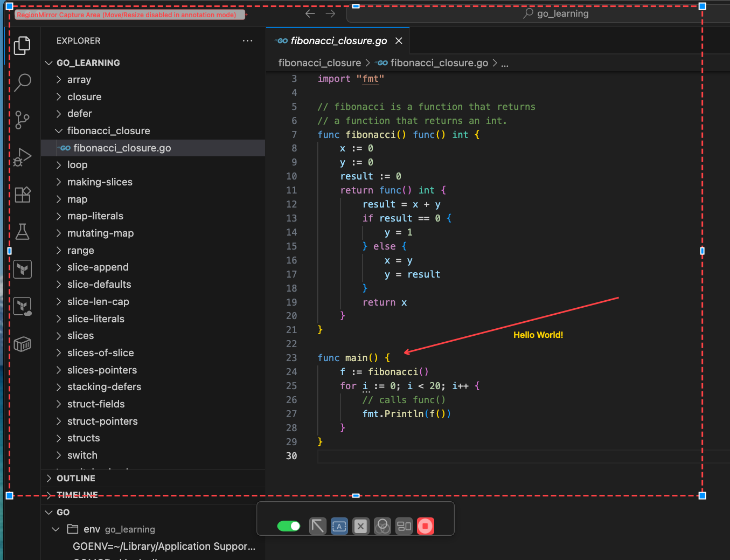Screen dimensions: 730x560
Task: Select the text annotation tool
Action: (x=339, y=526)
